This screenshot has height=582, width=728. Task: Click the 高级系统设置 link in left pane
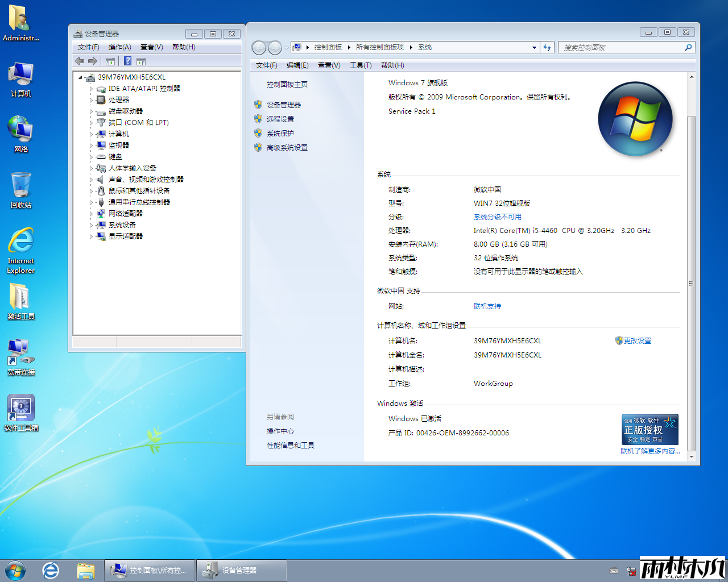[287, 148]
